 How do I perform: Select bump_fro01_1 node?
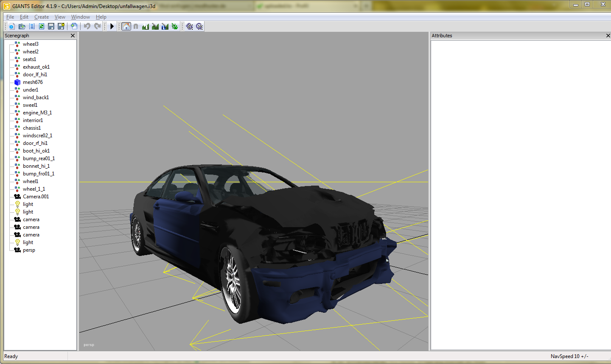(x=39, y=174)
